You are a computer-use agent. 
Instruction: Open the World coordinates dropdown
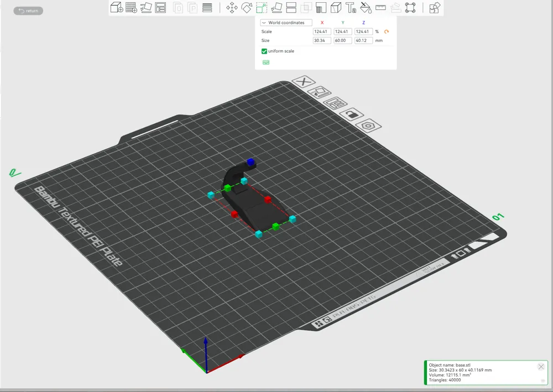coord(286,23)
